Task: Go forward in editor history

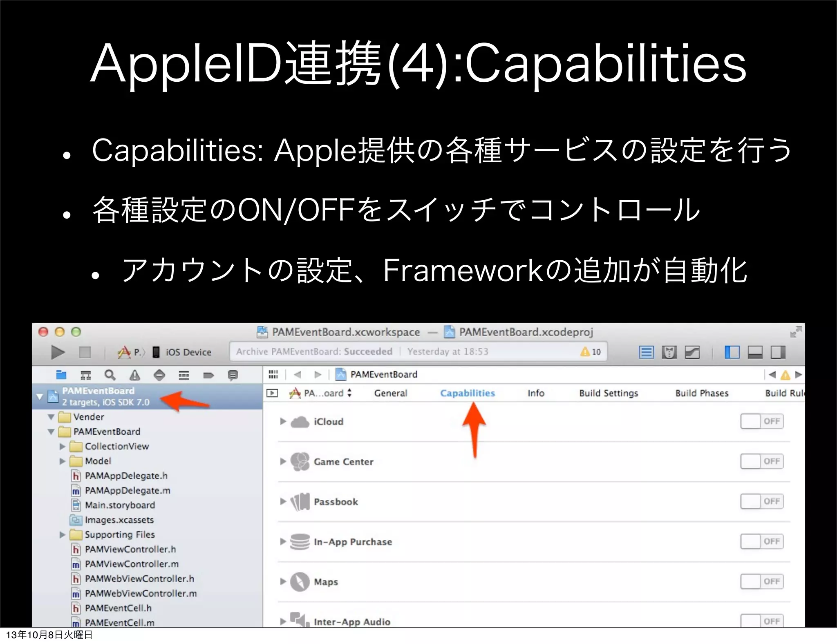Action: [318, 374]
